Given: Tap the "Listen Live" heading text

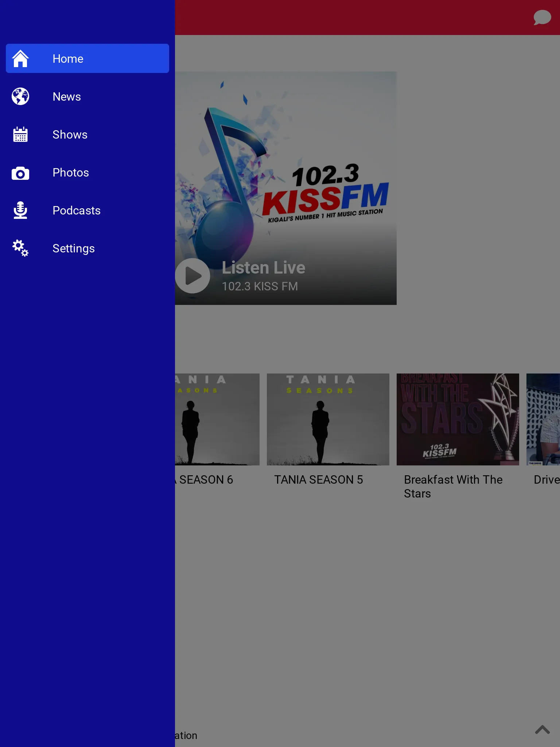Looking at the screenshot, I should coord(264,268).
